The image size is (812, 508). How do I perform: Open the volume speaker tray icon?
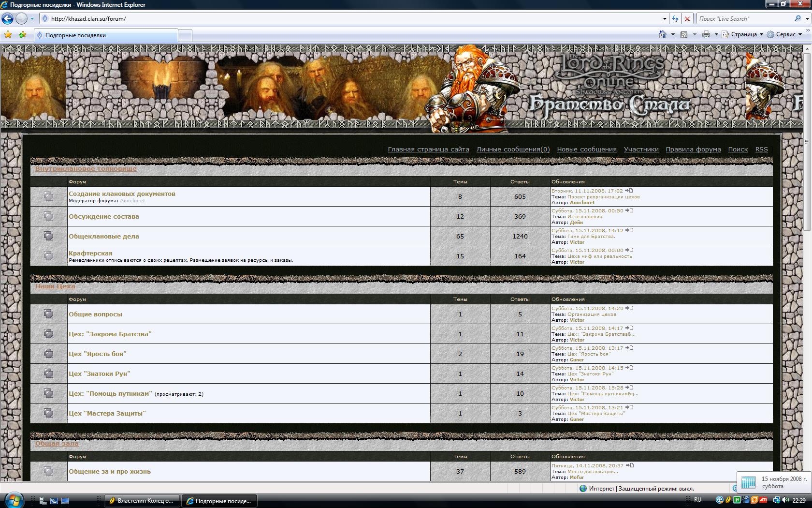coord(785,500)
